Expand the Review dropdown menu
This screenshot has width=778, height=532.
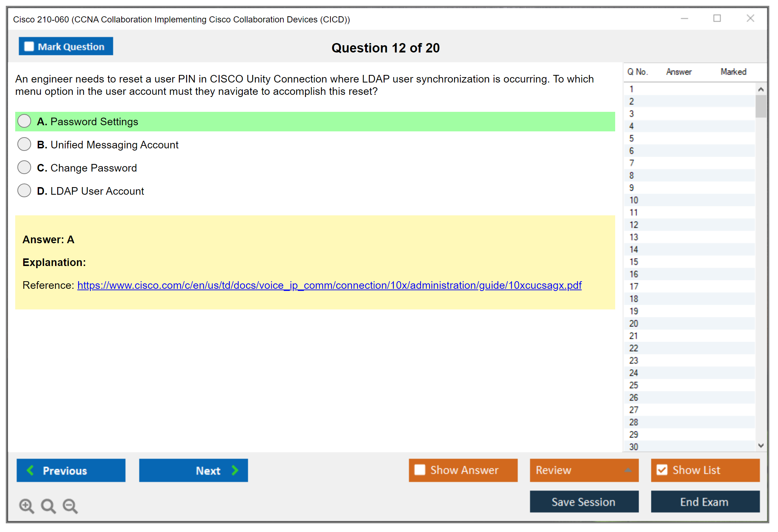point(628,470)
